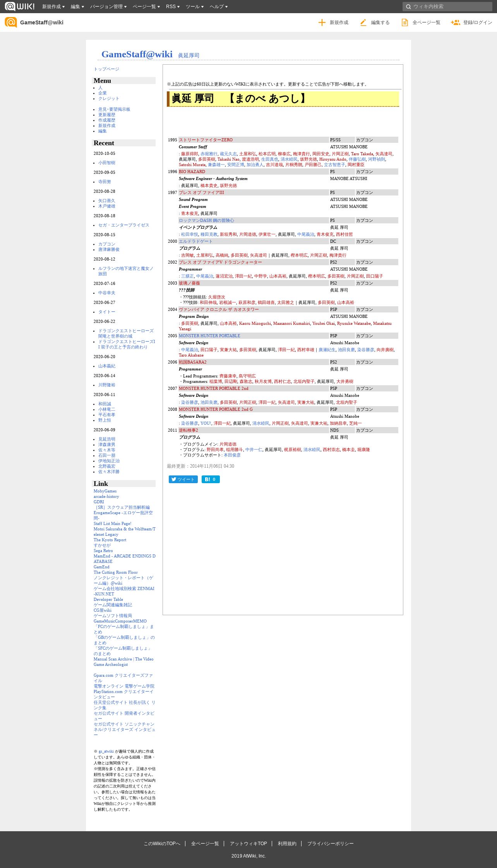497x868 pixels.
Task: Open the BIO HAZARD game link
Action: pyautogui.click(x=192, y=172)
